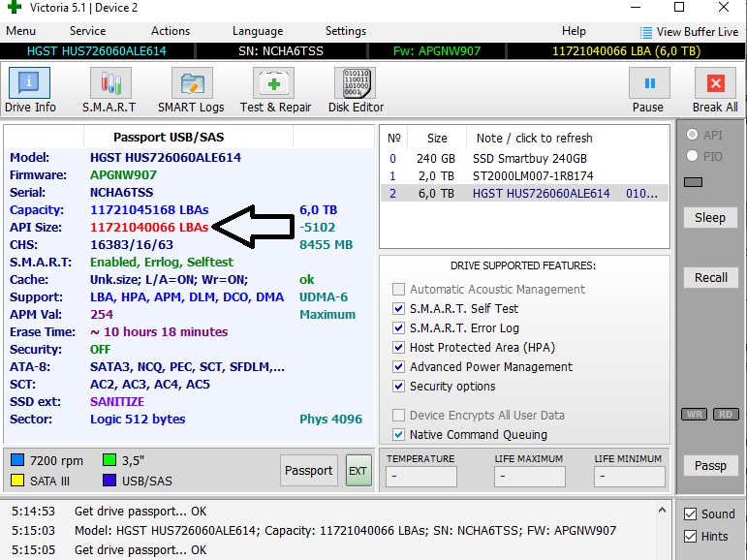Click the Passp button

coord(710,465)
